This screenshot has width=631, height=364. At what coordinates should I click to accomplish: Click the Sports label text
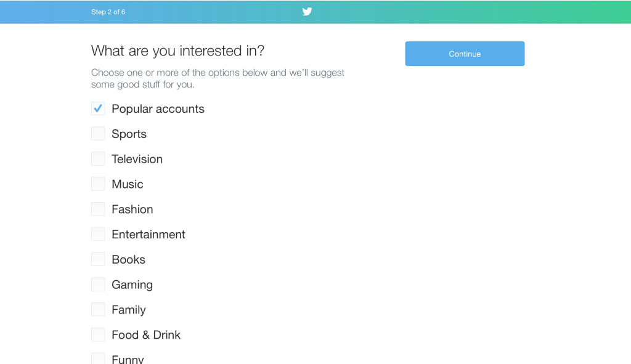[129, 134]
